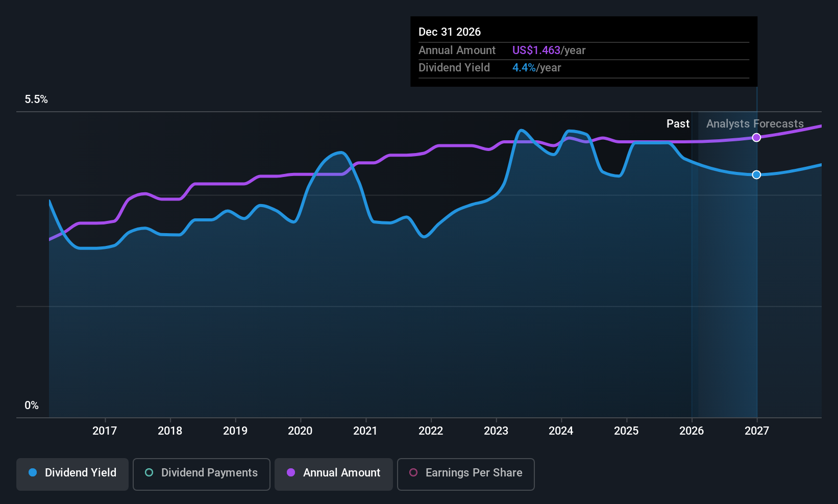838x504 pixels.
Task: Click the pink Earnings Per Share circle
Action: tap(413, 473)
